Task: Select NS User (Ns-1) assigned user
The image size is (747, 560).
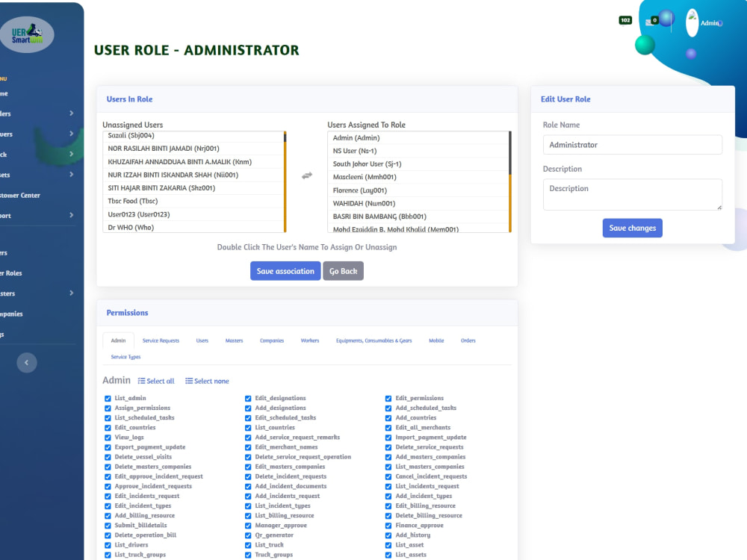Action: pos(418,151)
